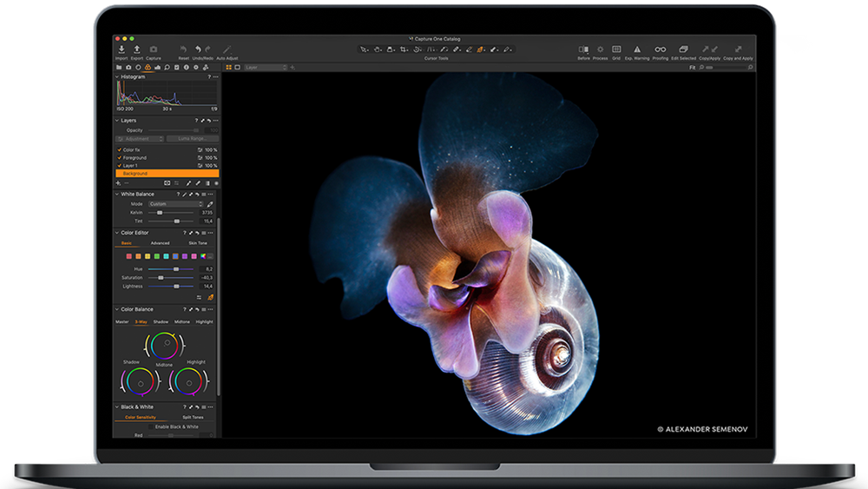Collapse the Color Editor panel

pos(117,233)
